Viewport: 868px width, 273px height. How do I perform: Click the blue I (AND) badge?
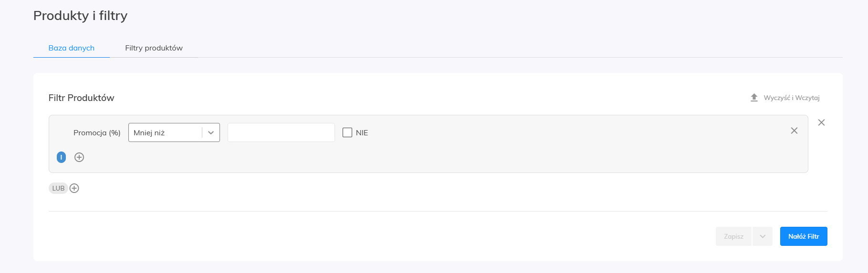coord(61,157)
